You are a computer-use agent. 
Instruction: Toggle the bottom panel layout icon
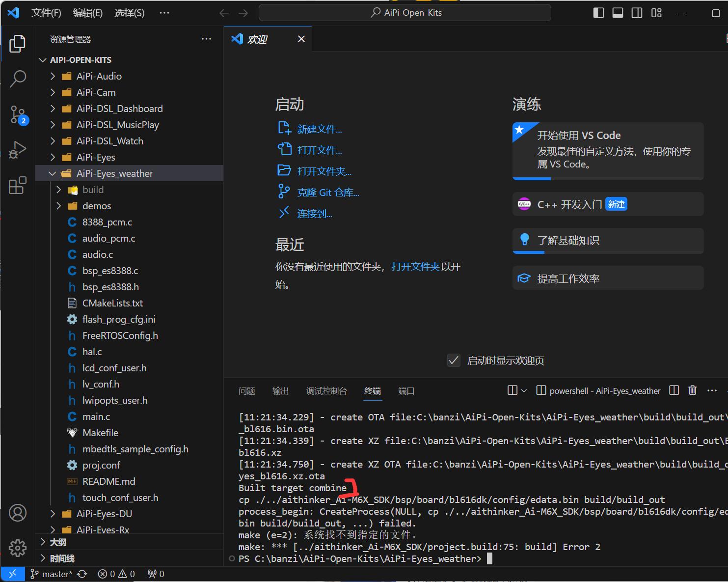[618, 13]
